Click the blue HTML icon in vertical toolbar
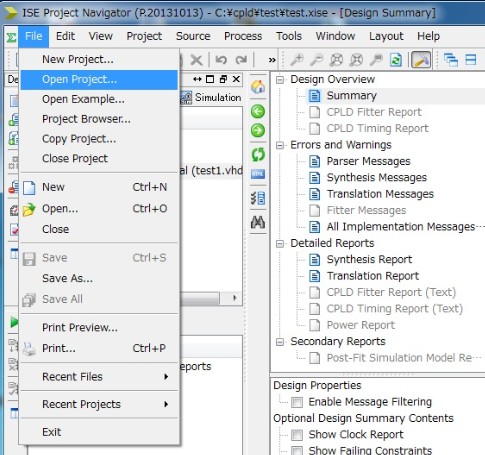Screen dimensions: 485x455 tap(258, 174)
